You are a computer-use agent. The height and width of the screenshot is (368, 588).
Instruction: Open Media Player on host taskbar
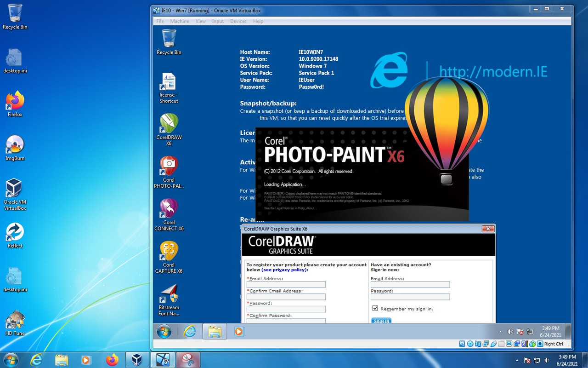(86, 360)
